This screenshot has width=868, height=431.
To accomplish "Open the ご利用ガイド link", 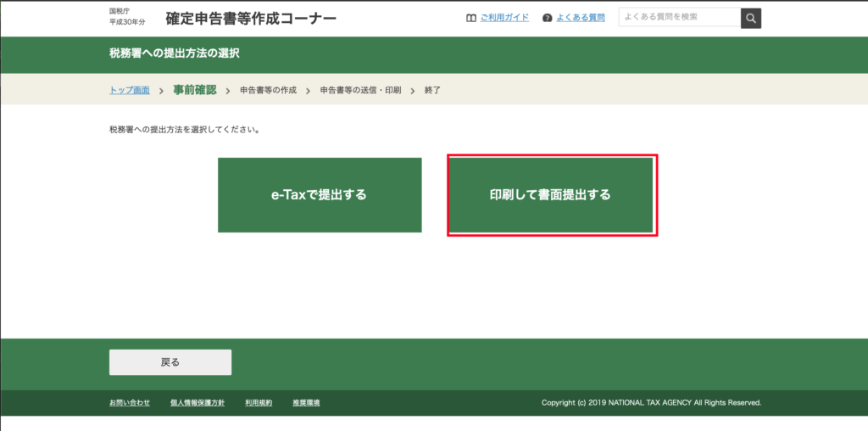I will point(504,18).
